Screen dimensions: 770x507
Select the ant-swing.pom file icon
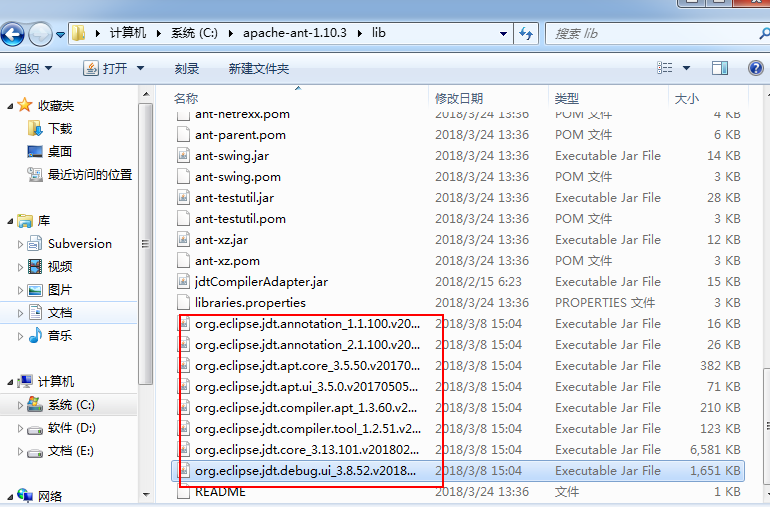pos(183,177)
